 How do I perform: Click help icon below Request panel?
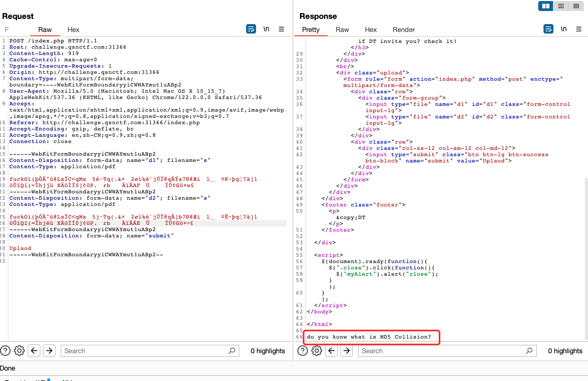(x=6, y=351)
